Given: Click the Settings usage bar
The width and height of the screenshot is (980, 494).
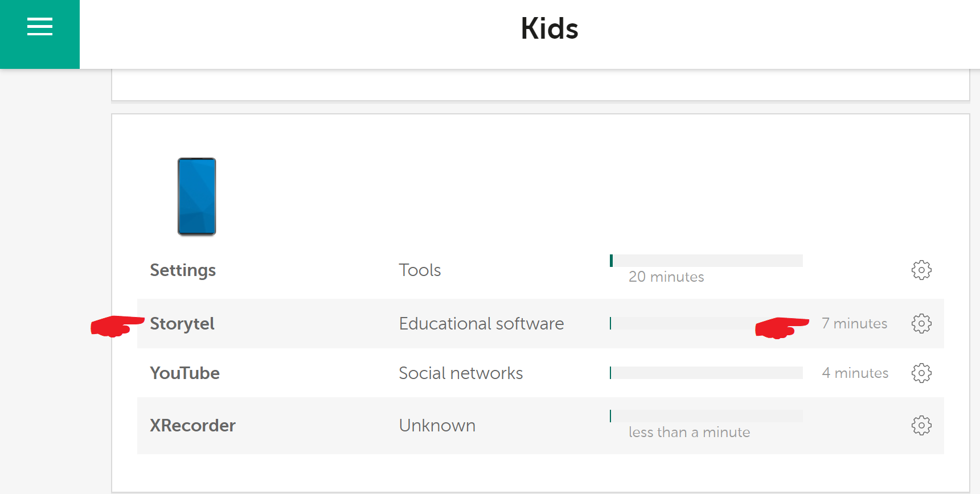Looking at the screenshot, I should point(706,261).
